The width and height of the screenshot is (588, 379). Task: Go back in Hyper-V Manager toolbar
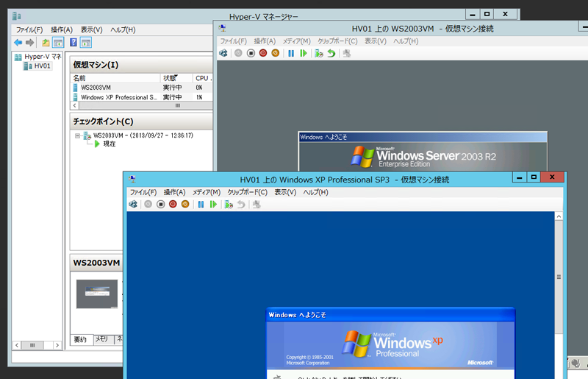(x=18, y=43)
